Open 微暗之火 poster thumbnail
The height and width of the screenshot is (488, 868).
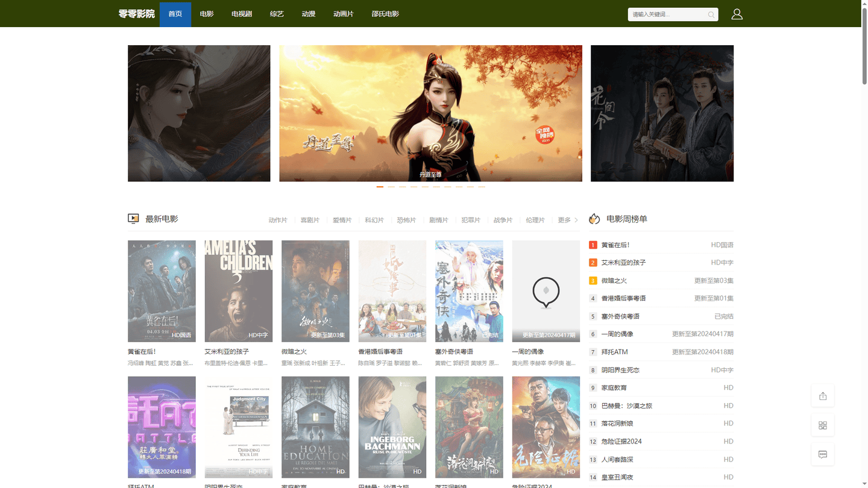click(315, 291)
